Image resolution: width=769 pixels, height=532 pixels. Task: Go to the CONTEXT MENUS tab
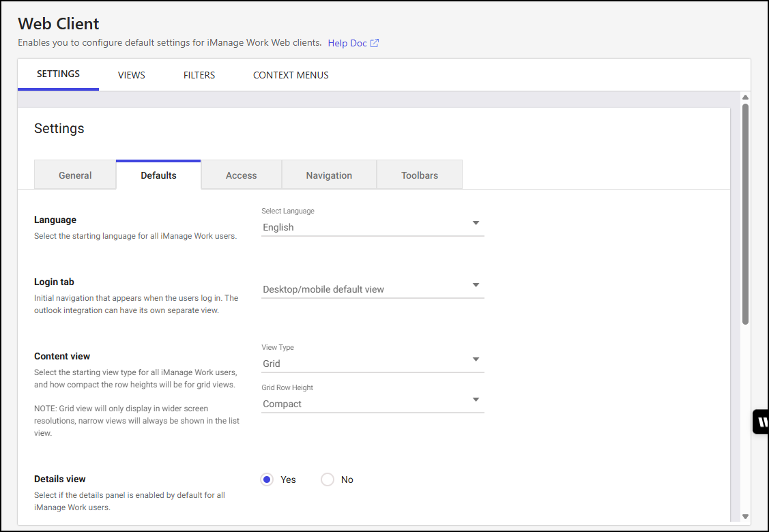coord(291,75)
